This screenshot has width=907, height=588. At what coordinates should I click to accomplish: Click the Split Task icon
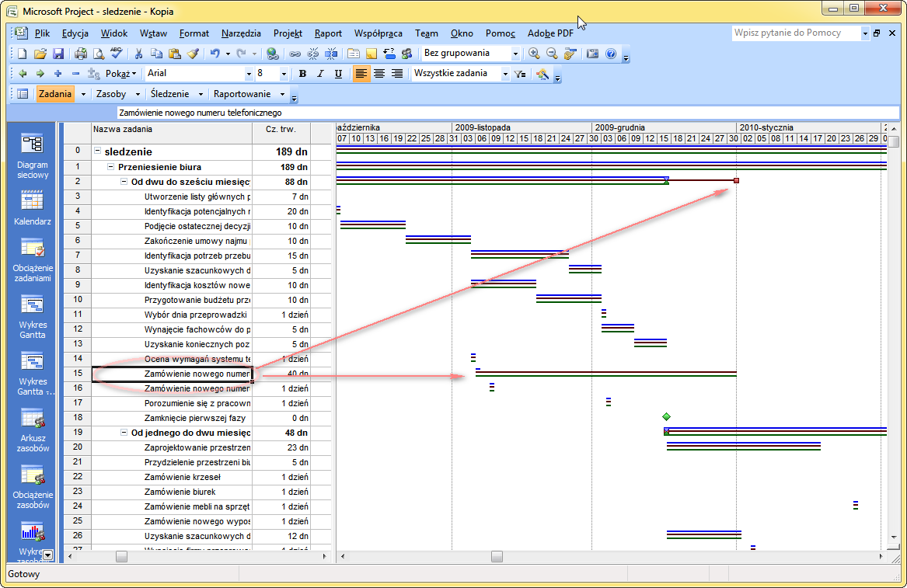click(x=331, y=54)
